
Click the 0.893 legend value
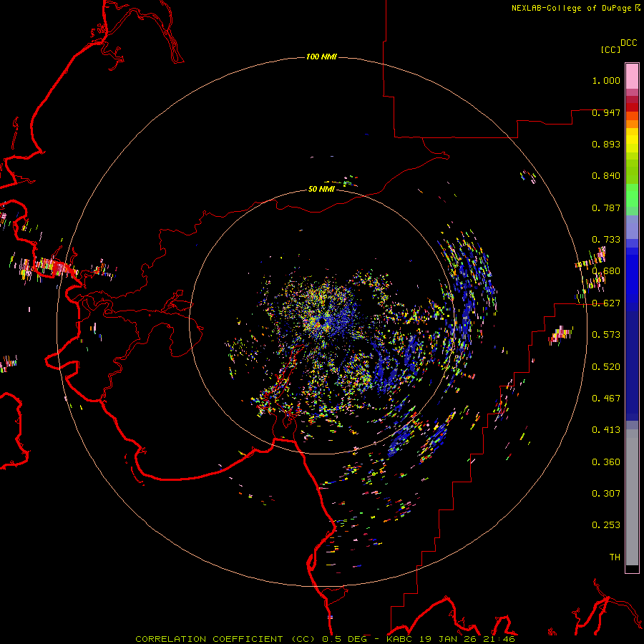tap(606, 144)
